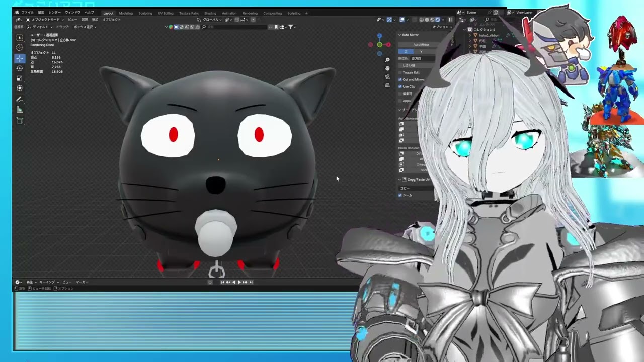Open the オブジェクトモード mode dropdown
This screenshot has height=362, width=644.
(x=45, y=20)
